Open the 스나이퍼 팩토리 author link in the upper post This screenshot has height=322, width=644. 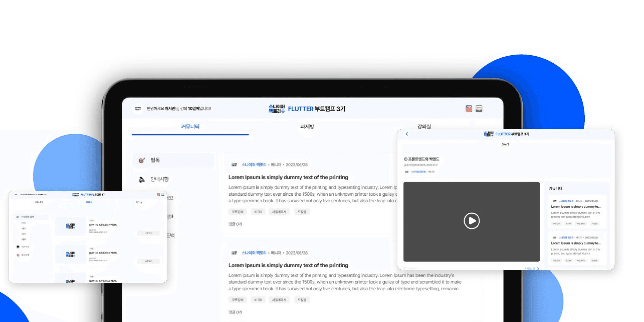coord(254,165)
